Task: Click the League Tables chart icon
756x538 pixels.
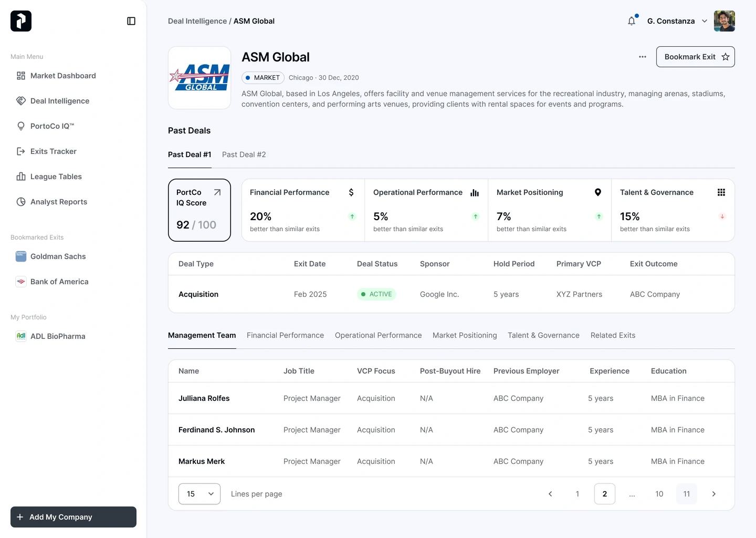Action: coord(21,177)
